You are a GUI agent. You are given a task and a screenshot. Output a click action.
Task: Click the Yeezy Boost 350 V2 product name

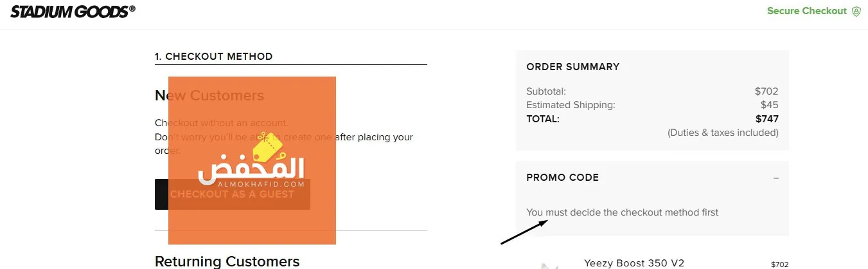point(634,263)
